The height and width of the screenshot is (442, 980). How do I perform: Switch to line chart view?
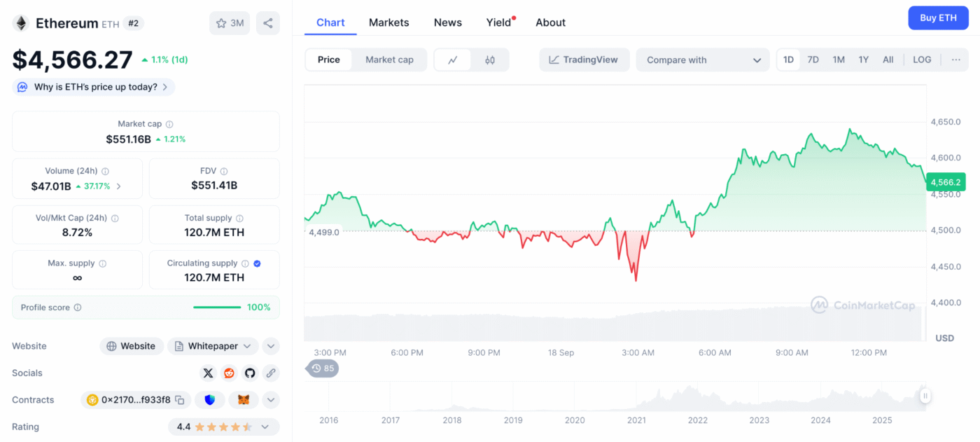pyautogui.click(x=453, y=60)
